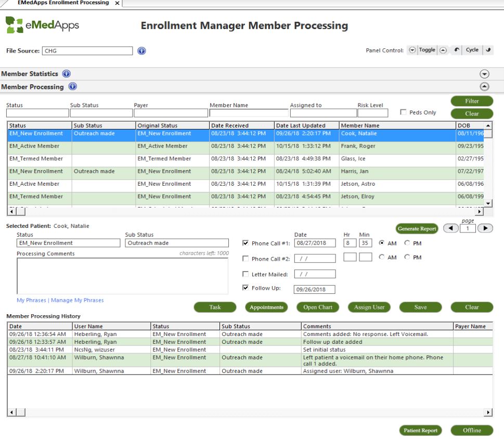The width and height of the screenshot is (504, 439).
Task: Click the member grid vertical scrollbar up arrow
Action: pos(488,125)
